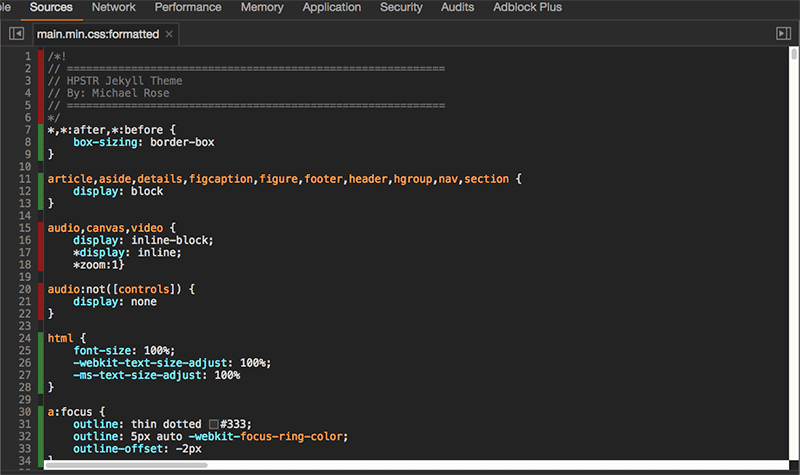Click 'inline-block;' value

172,240
